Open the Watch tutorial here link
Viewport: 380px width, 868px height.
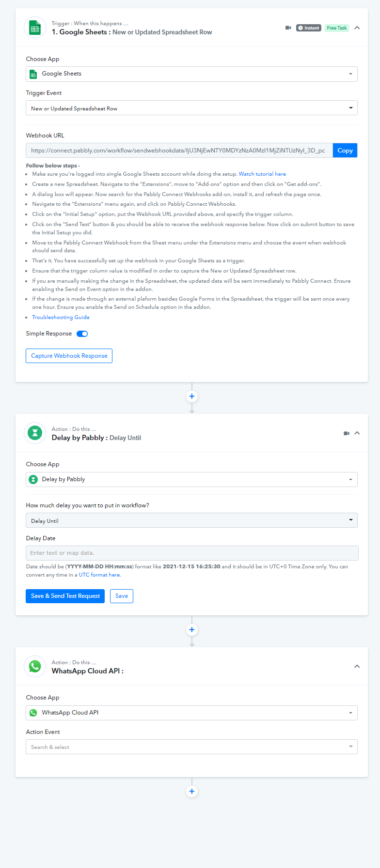[262, 174]
